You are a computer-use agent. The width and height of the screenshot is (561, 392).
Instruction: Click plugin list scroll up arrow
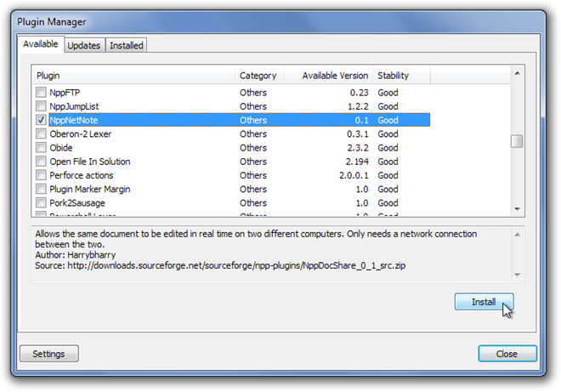coord(517,73)
